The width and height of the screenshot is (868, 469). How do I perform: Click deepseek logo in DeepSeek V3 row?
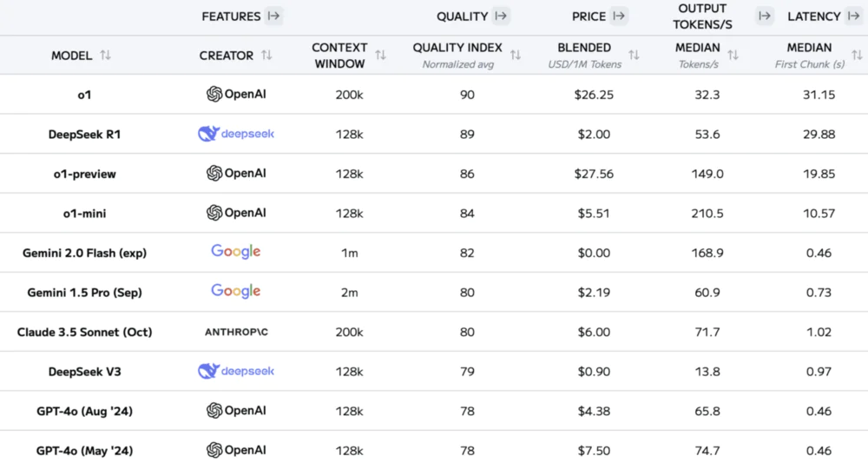tap(236, 371)
